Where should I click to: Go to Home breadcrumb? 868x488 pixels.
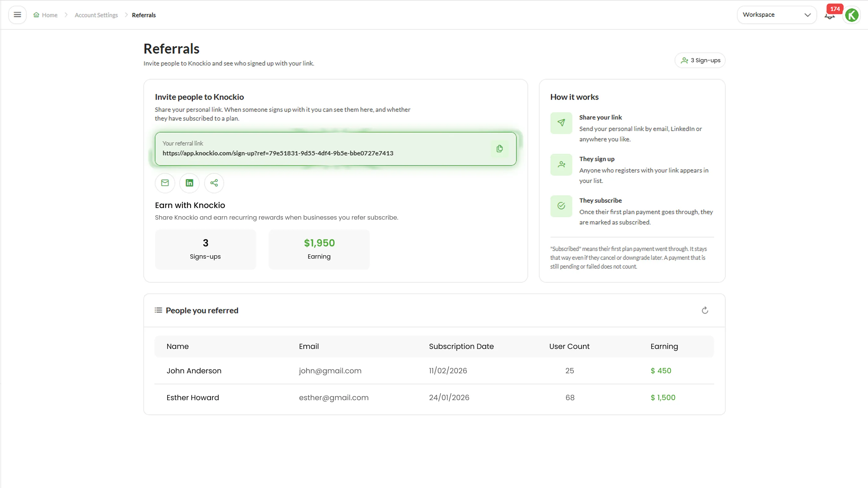[45, 15]
